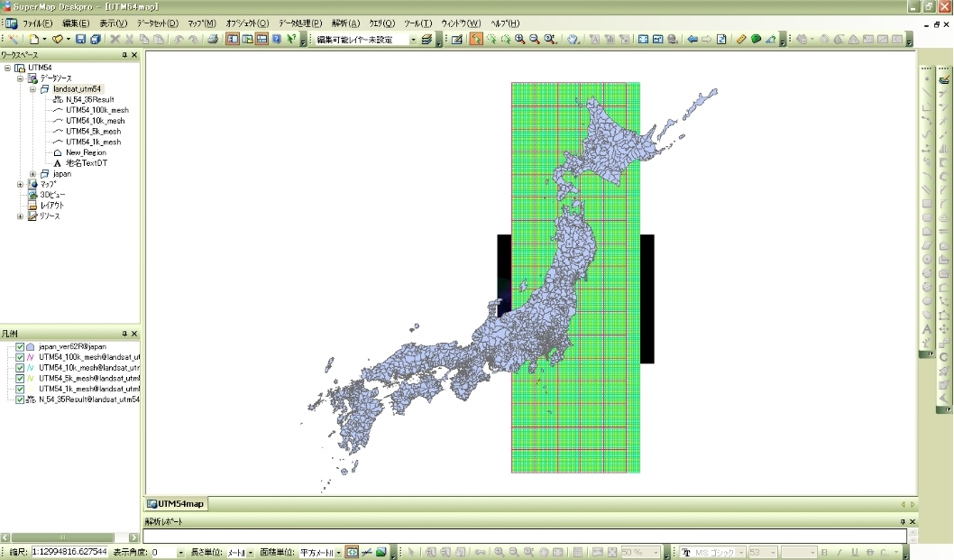Click the Copy icon on the toolbar
The image size is (954, 560).
tap(144, 41)
